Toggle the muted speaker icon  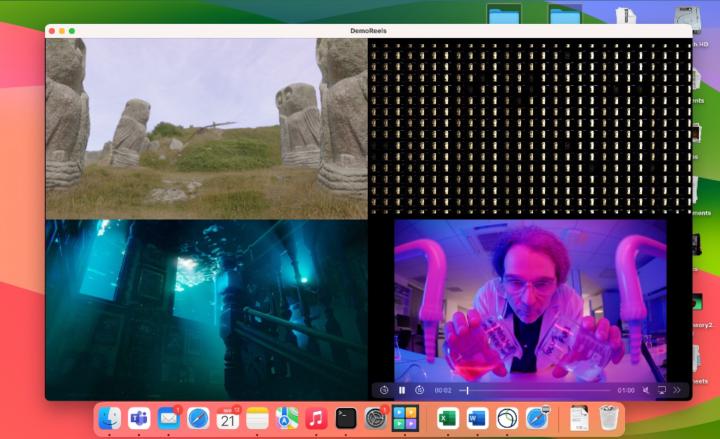(x=646, y=390)
